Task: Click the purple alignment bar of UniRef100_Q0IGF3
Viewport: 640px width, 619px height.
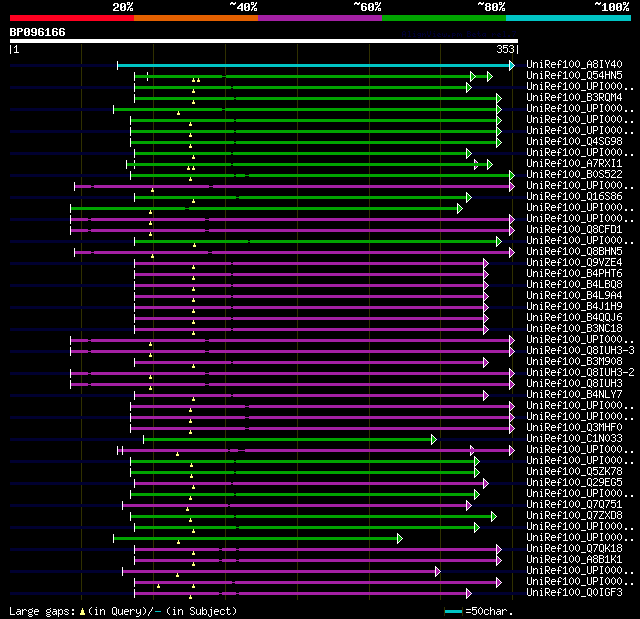Action: tap(300, 594)
